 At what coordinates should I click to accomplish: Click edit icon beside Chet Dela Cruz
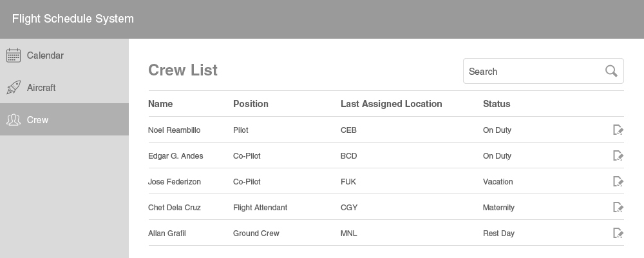point(618,208)
